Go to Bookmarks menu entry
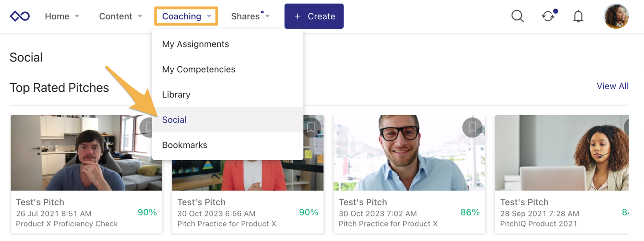Viewport: 644px width, 241px height. (x=185, y=145)
